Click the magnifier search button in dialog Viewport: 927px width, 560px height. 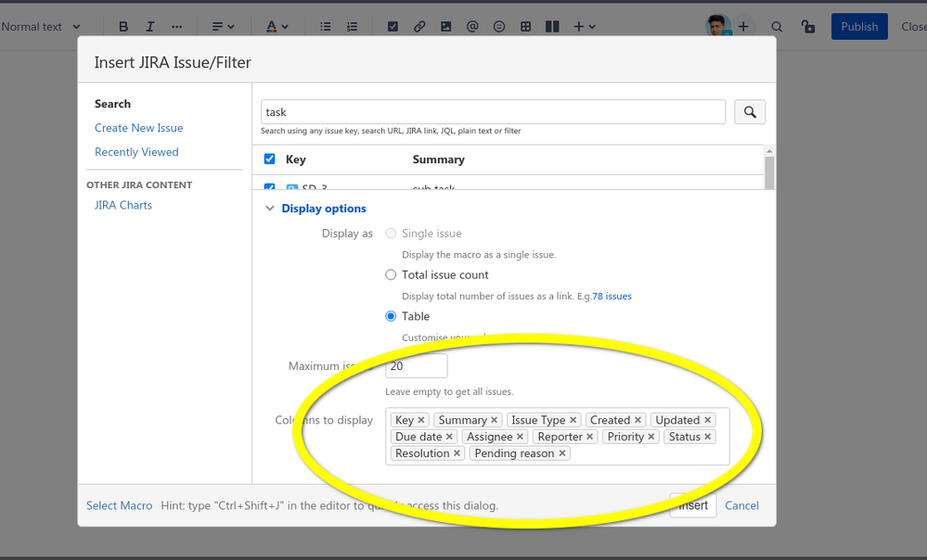[x=750, y=111]
